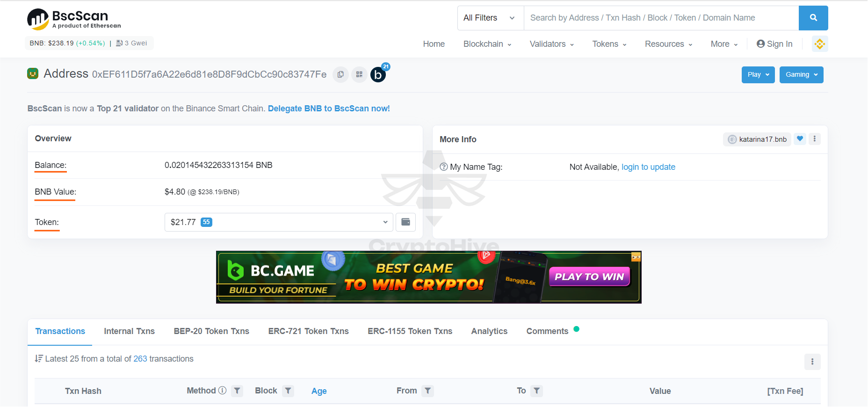The image size is (868, 407).
Task: Click the gas pump Gwei icon
Action: pyautogui.click(x=119, y=43)
